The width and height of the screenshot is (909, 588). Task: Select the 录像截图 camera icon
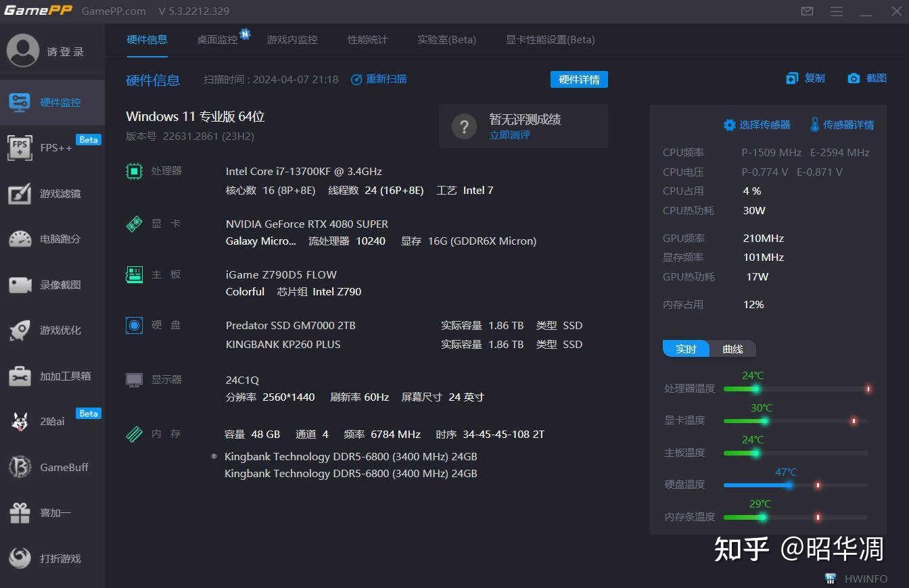[20, 285]
